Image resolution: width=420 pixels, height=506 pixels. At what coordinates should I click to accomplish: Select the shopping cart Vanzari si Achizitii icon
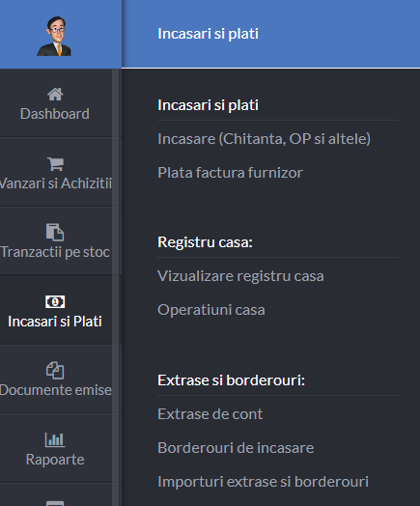55,164
